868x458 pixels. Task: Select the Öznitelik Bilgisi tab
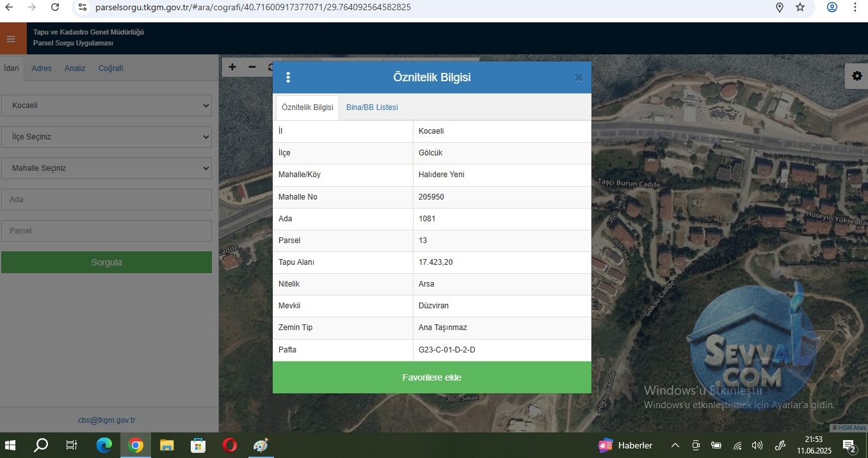[x=307, y=107]
